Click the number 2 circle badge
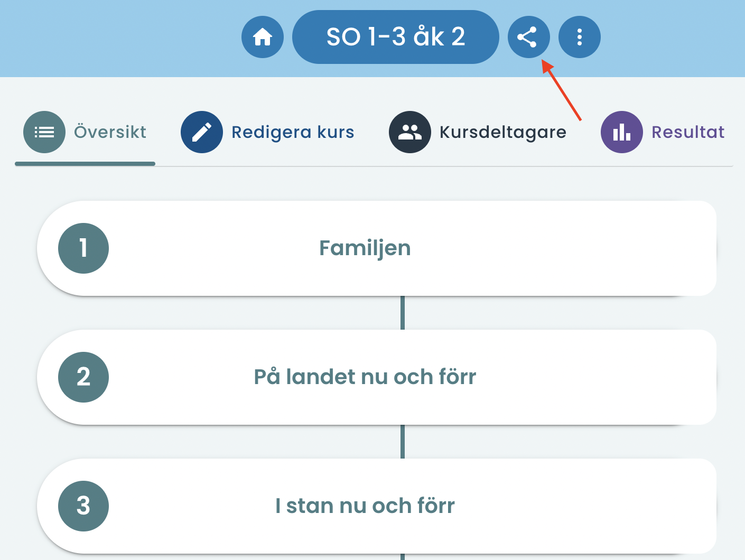The height and width of the screenshot is (560, 745). click(83, 377)
